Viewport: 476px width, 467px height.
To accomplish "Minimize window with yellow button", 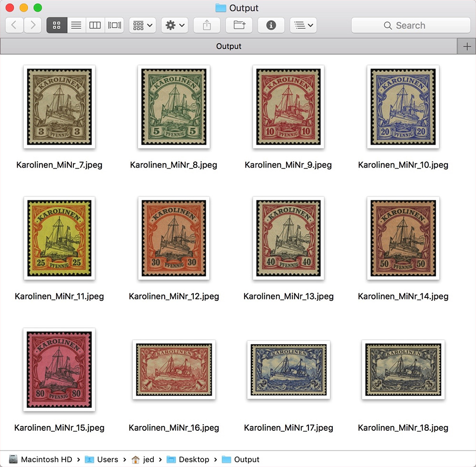I will [x=24, y=8].
